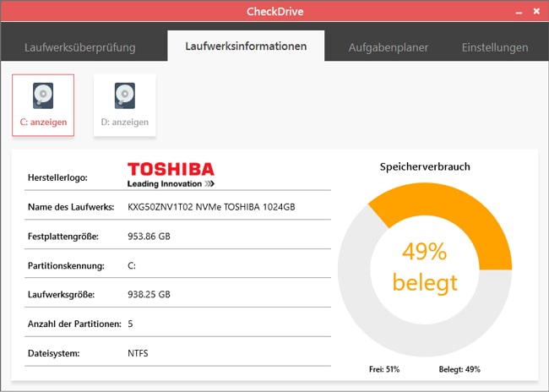Click the Speicherverbrauch heading
The width and height of the screenshot is (549, 392).
(x=425, y=166)
